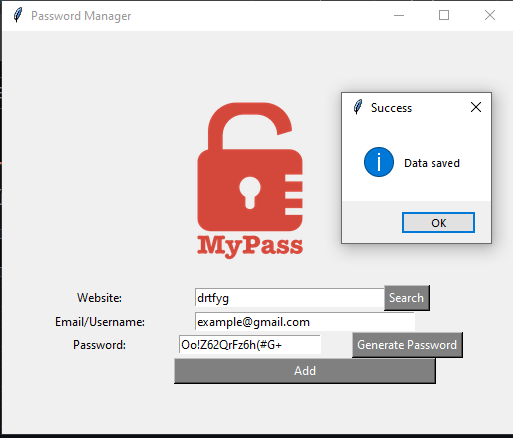Click the feather icon in Success dialog
Viewport: 513px width, 438px height.
[x=358, y=107]
